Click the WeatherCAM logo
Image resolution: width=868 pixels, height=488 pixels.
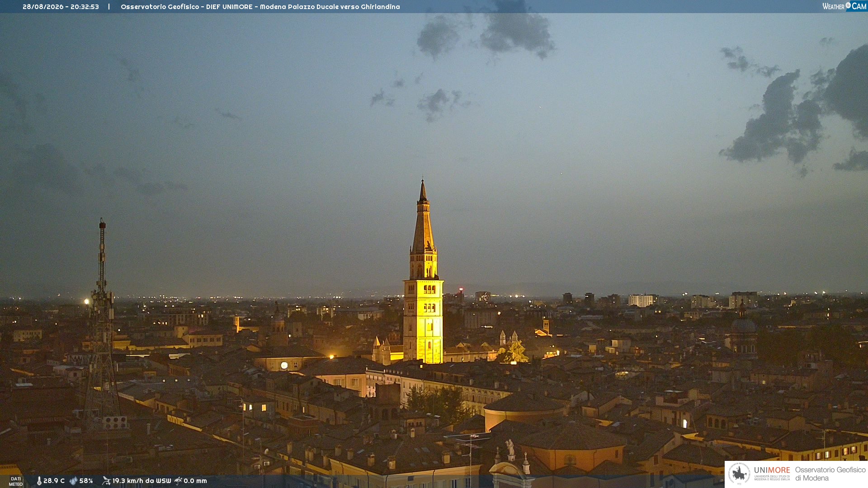tap(844, 6)
